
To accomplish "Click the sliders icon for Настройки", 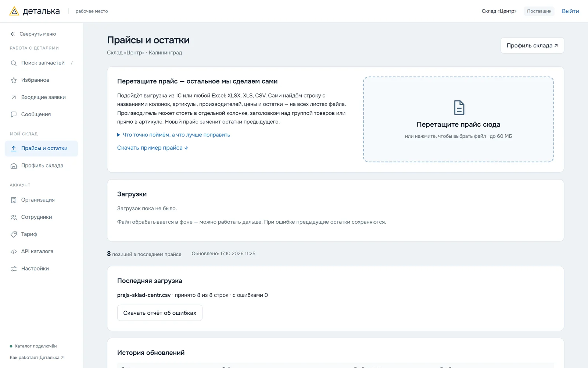I will pyautogui.click(x=14, y=269).
